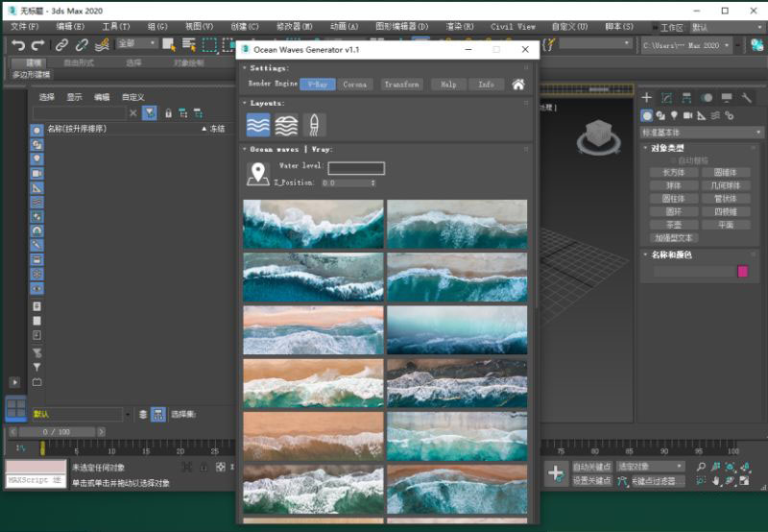Select the jellyfish layout icon
This screenshot has height=532, width=768.
(x=314, y=125)
